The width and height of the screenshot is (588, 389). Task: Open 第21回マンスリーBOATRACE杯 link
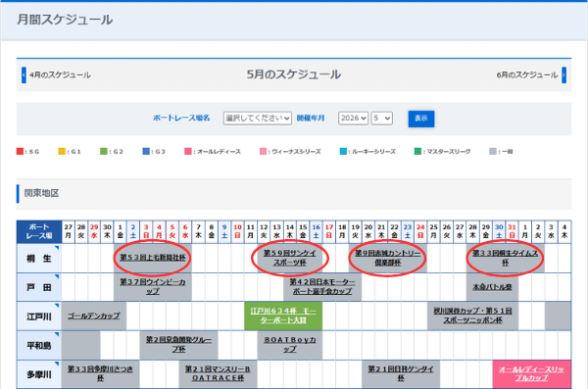[x=218, y=373]
